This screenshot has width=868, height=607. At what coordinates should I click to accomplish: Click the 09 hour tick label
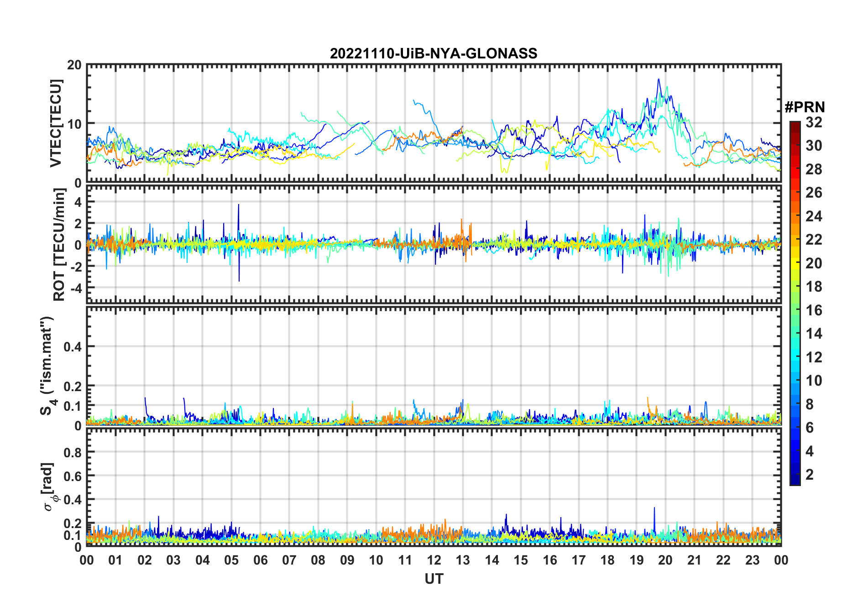[347, 560]
